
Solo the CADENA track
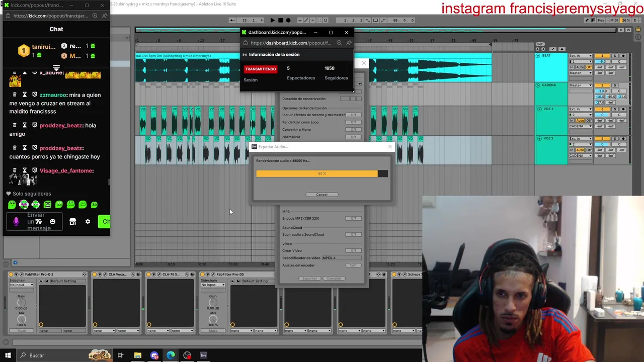(x=615, y=85)
